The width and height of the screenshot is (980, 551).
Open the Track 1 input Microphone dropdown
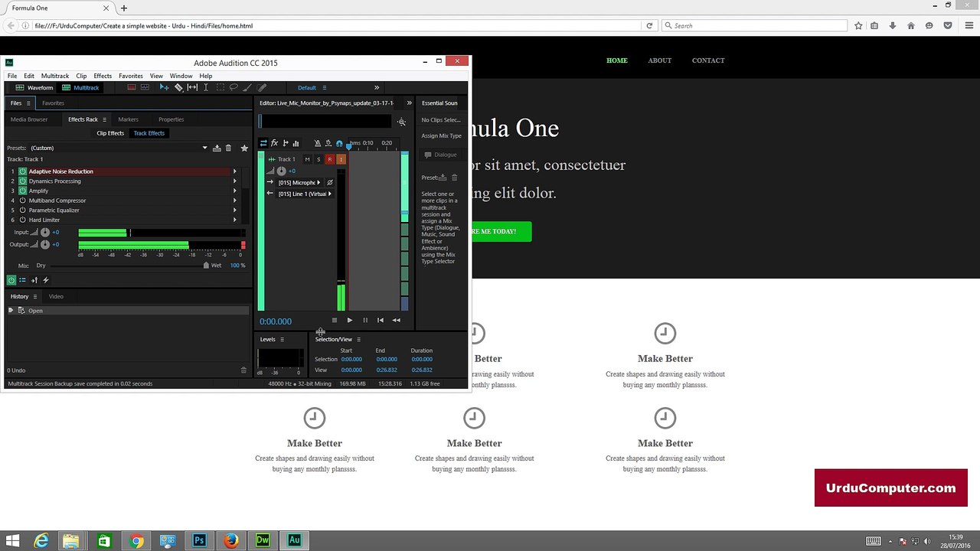click(299, 183)
